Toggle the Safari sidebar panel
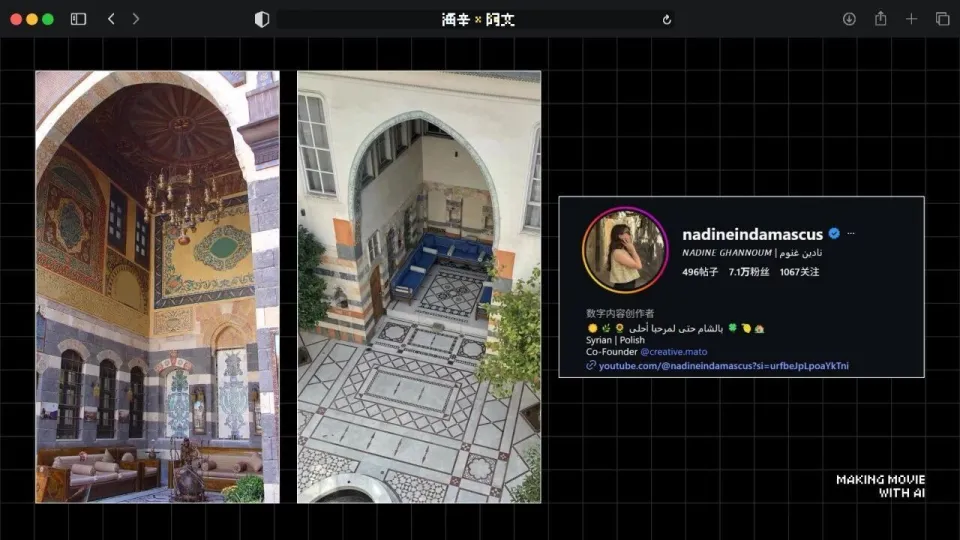Screen dimensions: 960x540 tap(78, 19)
